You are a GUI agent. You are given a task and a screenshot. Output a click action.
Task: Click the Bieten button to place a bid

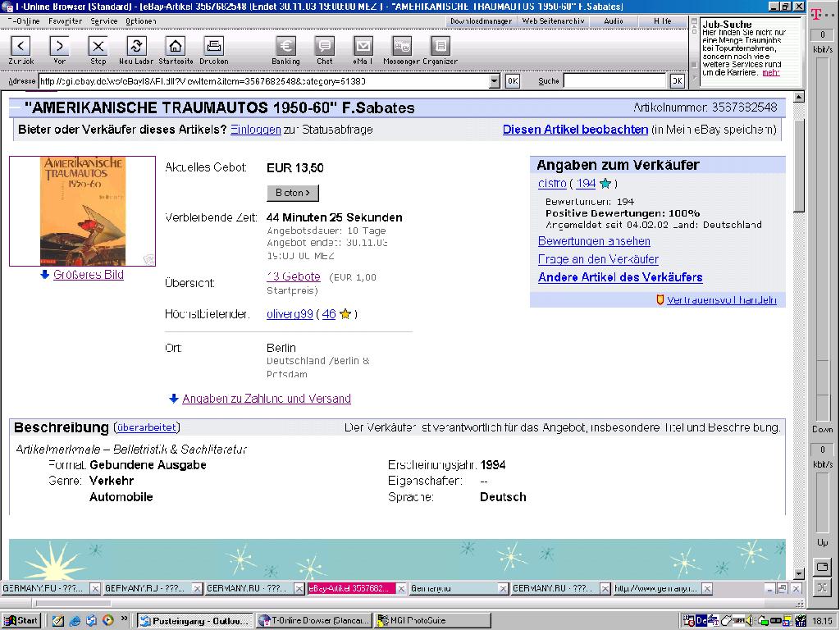click(293, 193)
